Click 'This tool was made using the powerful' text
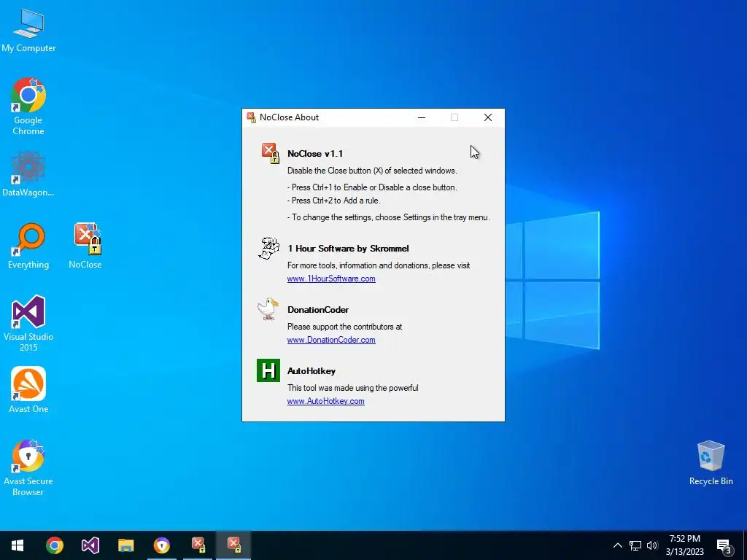 click(x=352, y=388)
